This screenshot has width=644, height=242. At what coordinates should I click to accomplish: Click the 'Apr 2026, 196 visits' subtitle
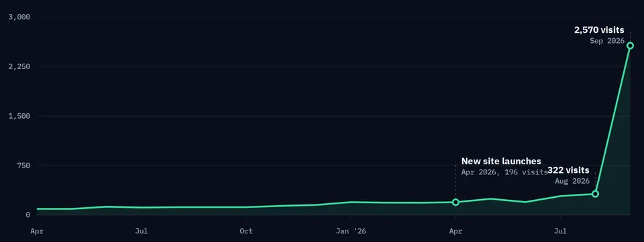[504, 172]
